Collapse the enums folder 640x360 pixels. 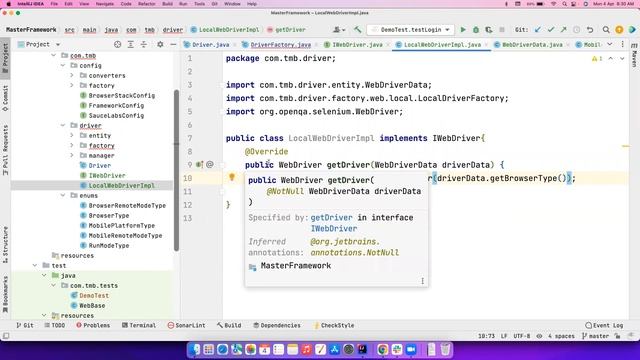(x=63, y=196)
